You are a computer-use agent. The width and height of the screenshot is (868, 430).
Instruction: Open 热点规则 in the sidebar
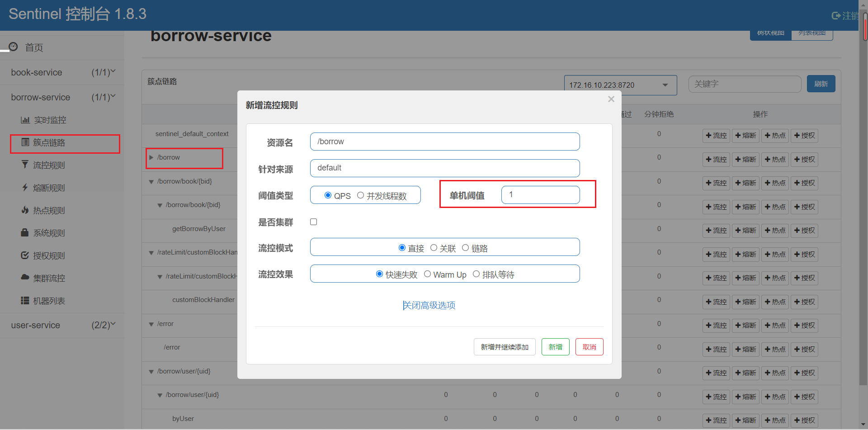point(49,210)
